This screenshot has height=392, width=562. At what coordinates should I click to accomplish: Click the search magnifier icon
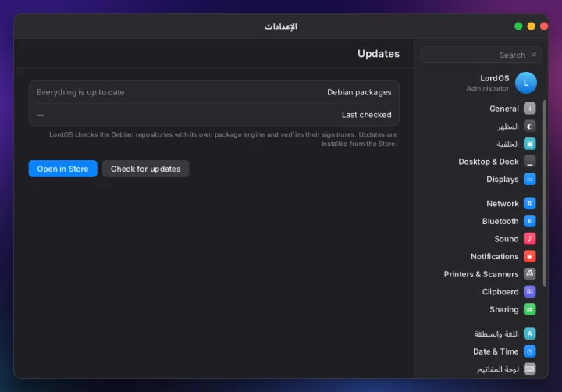(534, 55)
